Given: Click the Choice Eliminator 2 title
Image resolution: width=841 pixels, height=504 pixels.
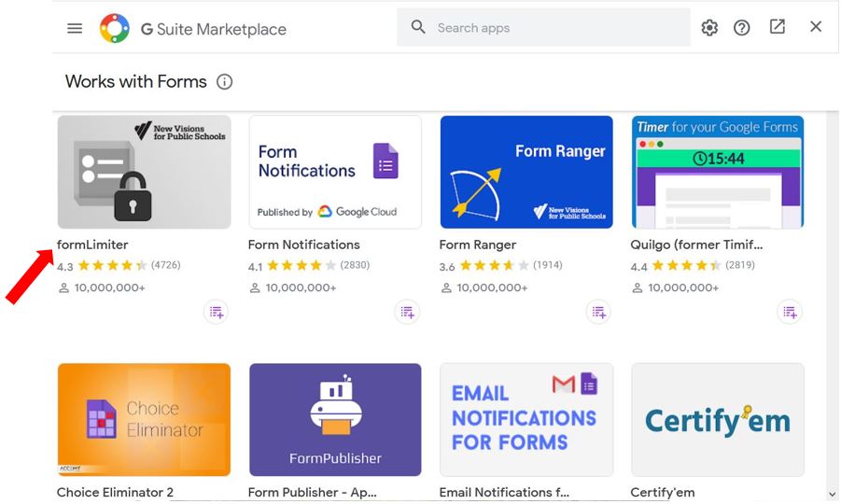Looking at the screenshot, I should [115, 492].
